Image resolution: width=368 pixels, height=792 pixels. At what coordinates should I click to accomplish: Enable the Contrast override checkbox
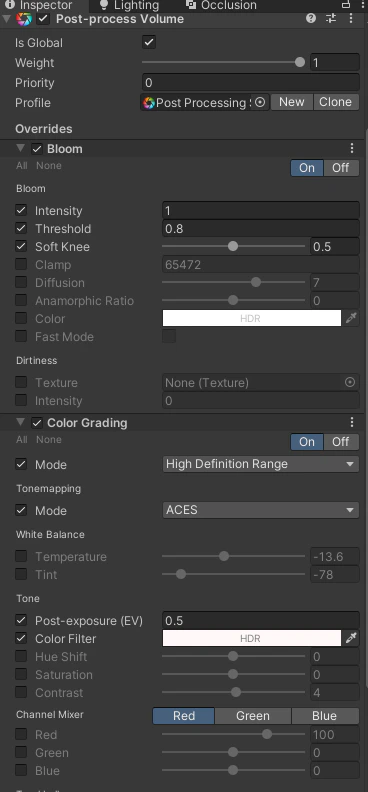[21, 692]
